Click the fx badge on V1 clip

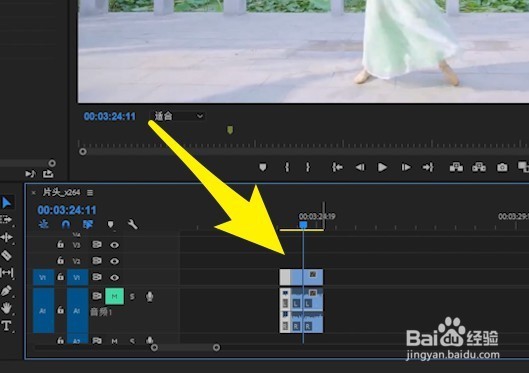[x=313, y=274]
